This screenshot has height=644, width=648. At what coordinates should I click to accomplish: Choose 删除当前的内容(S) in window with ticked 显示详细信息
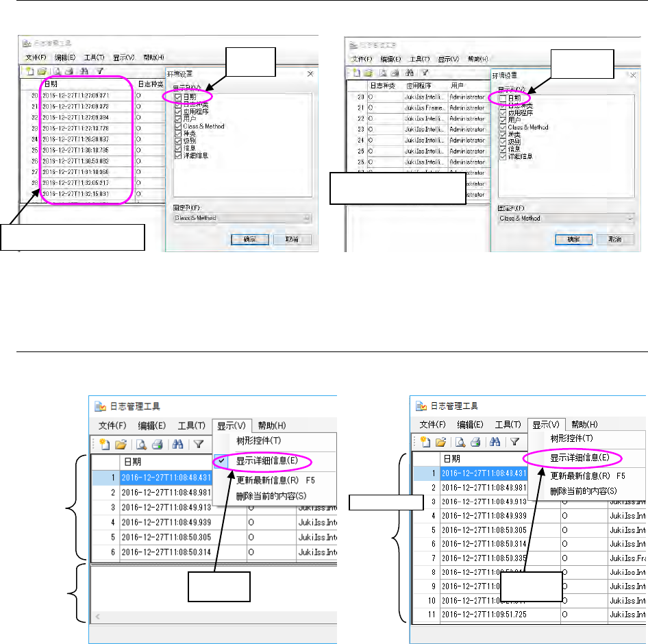point(271,496)
